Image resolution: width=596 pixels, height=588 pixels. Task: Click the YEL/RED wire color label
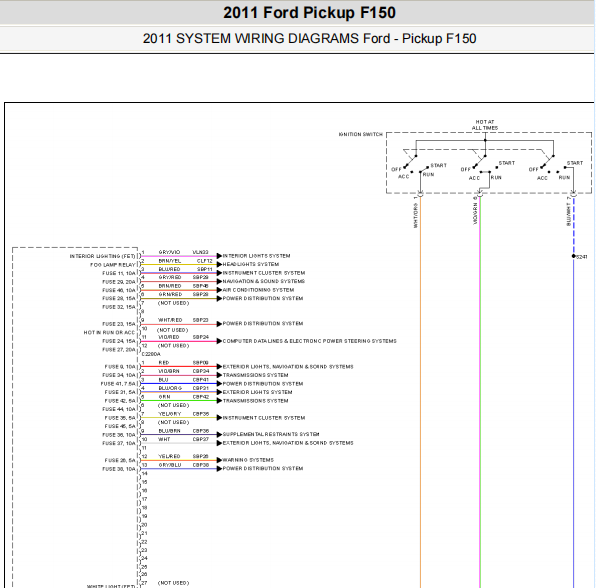point(169,456)
